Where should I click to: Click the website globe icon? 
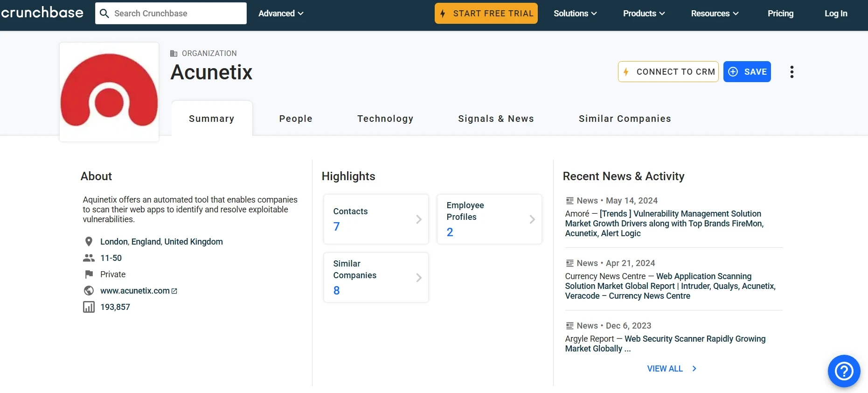(x=89, y=291)
